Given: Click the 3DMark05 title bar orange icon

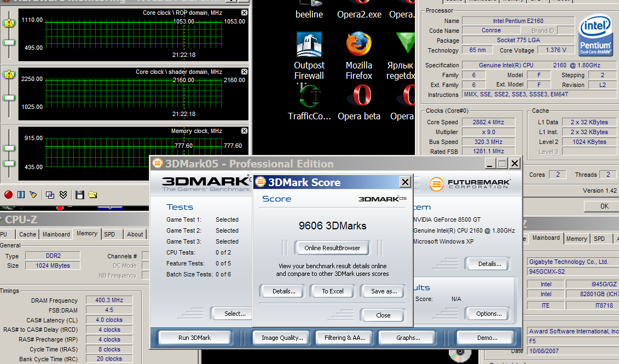Looking at the screenshot, I should (x=158, y=163).
